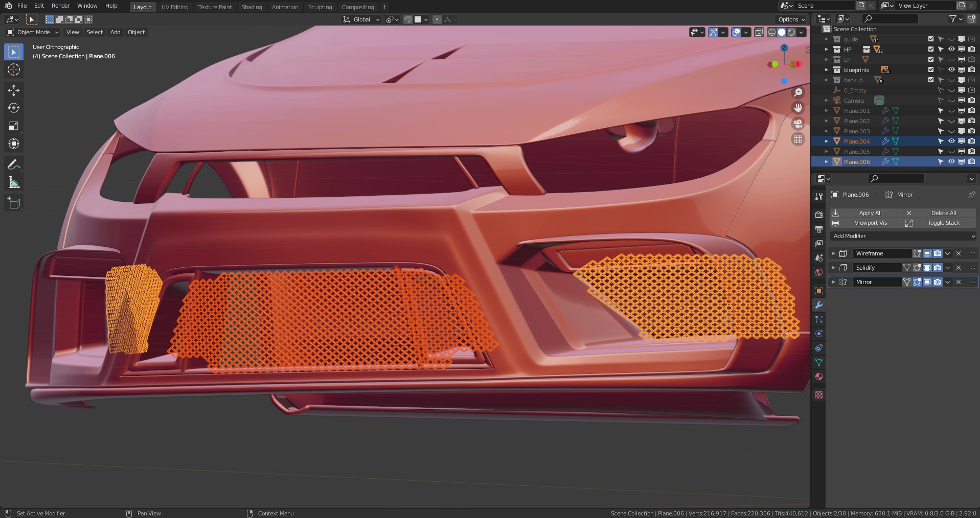This screenshot has height=518, width=980.
Task: Expand the Mirror modifier panel
Action: click(834, 282)
